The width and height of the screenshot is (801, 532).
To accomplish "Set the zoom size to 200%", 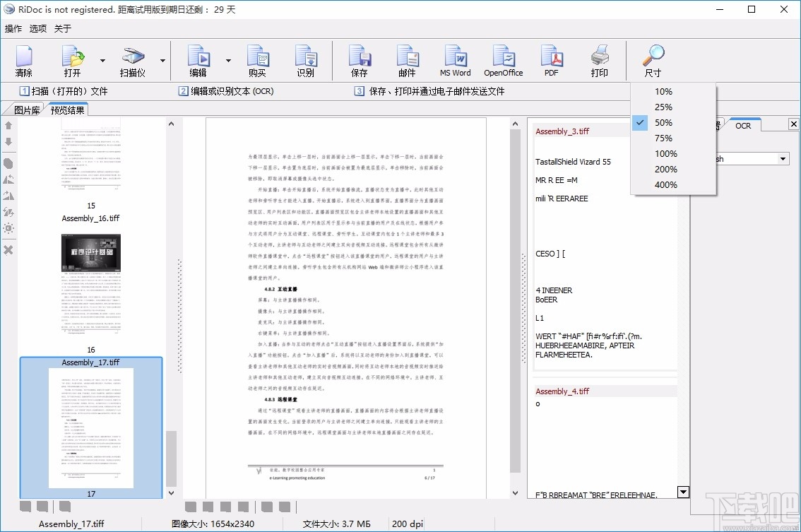I will [665, 169].
